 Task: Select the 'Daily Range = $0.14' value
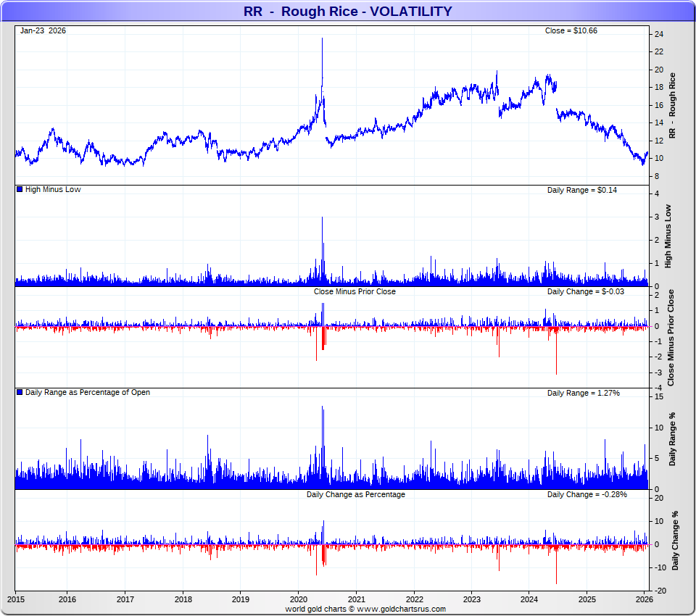582,190
